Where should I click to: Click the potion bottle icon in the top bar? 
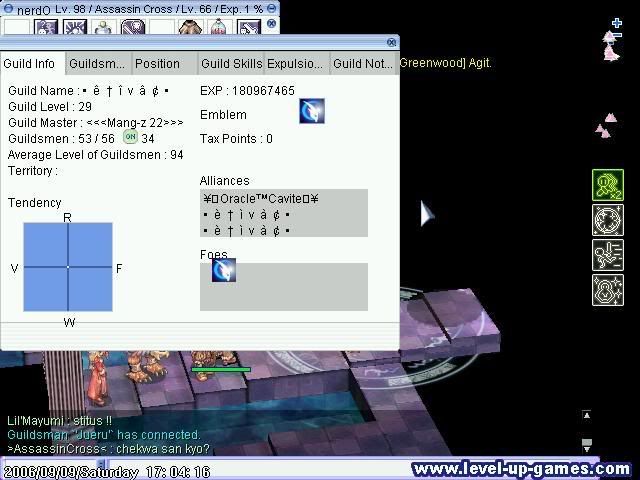click(x=217, y=27)
